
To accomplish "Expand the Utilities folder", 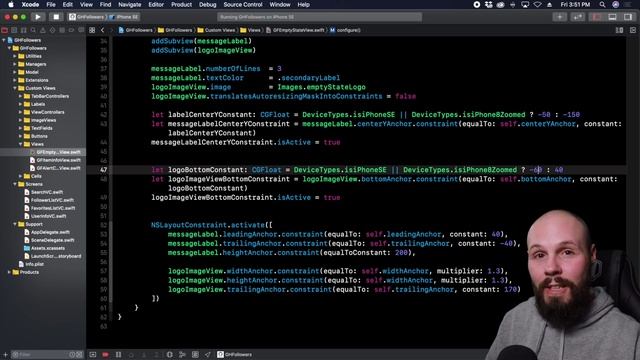I will 15,56.
